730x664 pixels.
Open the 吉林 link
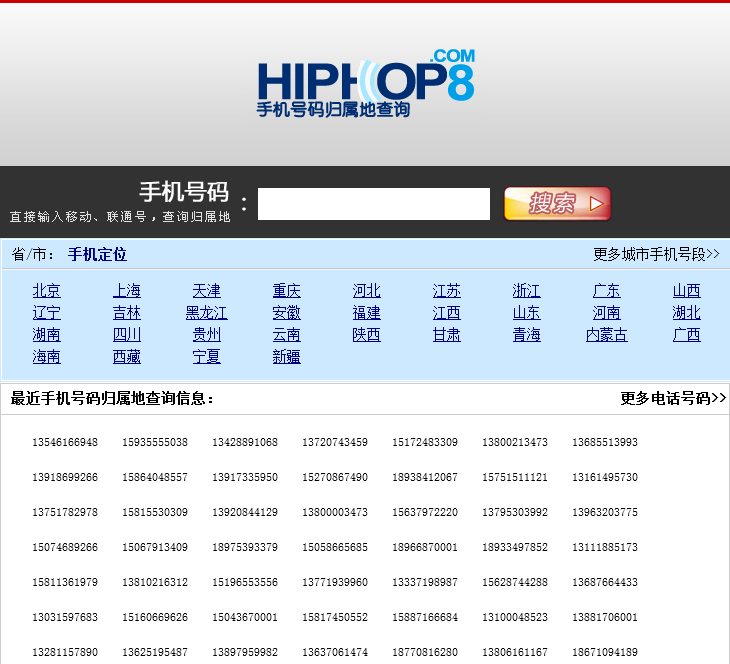tap(127, 312)
